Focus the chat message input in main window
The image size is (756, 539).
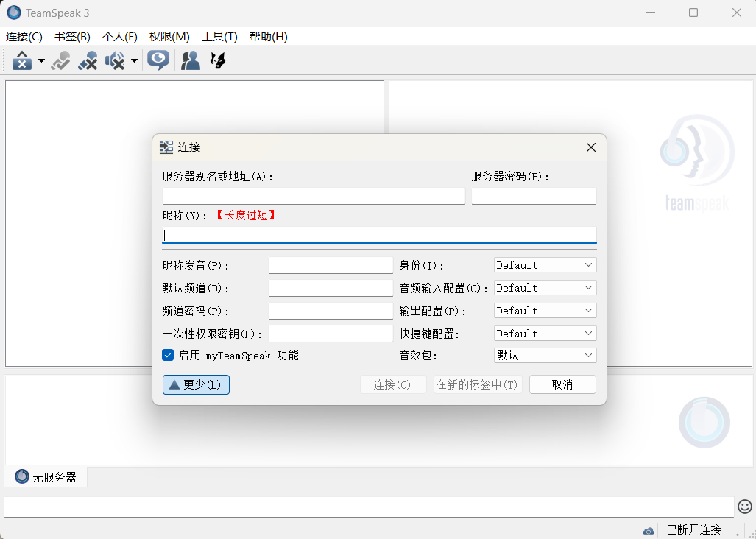click(369, 507)
